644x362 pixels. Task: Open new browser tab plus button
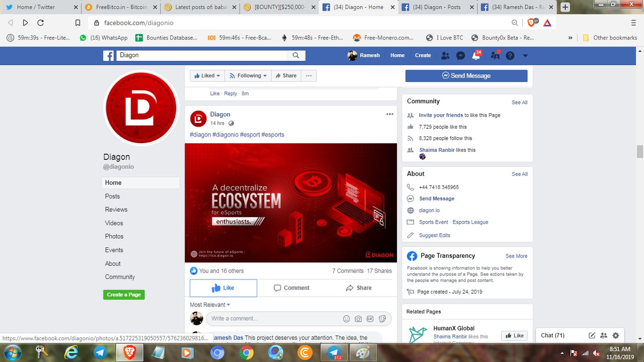coord(565,7)
